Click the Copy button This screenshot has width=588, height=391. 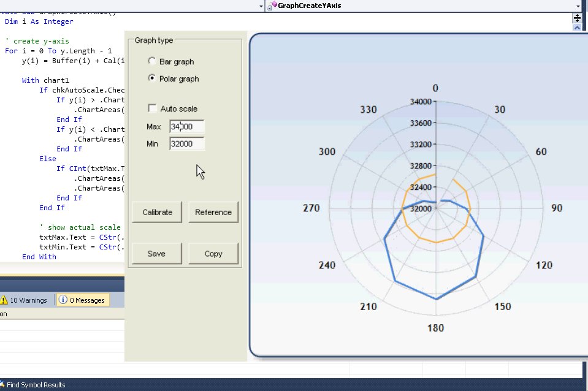click(213, 254)
